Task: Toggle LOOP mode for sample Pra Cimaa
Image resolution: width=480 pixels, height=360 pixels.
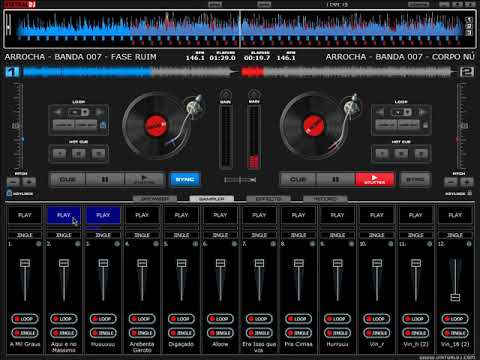Action: coord(298,319)
